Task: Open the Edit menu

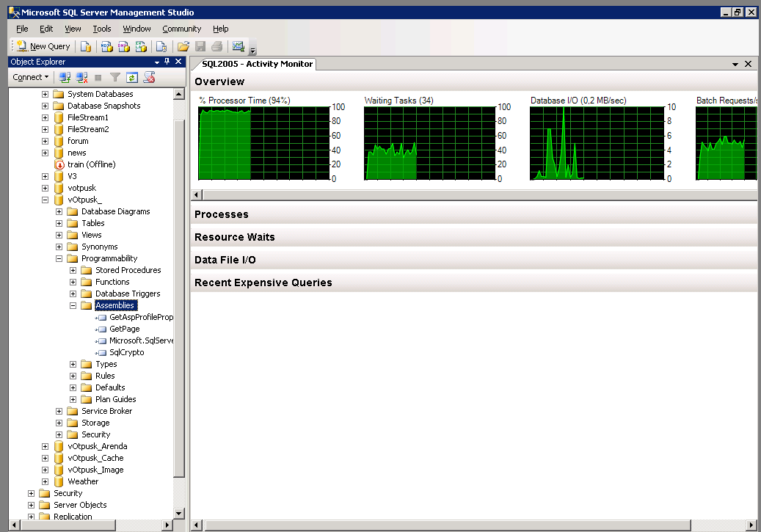Action: 46,29
